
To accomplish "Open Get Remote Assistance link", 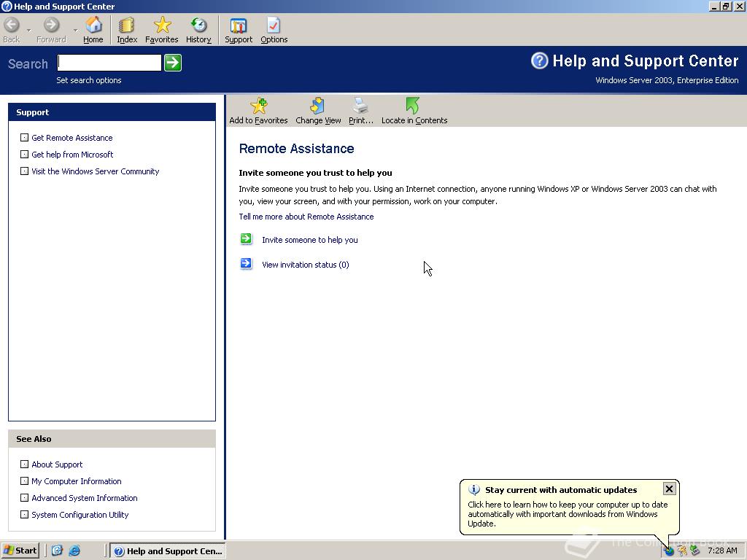I will point(72,138).
